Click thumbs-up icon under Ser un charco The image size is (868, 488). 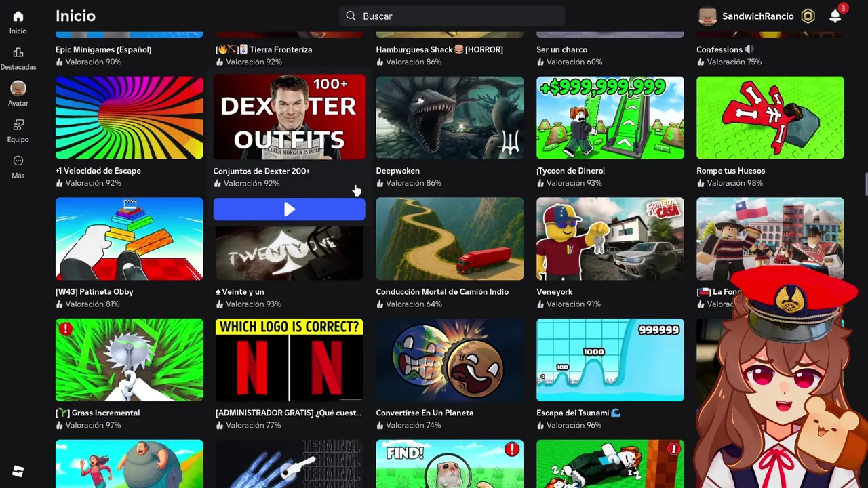click(540, 62)
